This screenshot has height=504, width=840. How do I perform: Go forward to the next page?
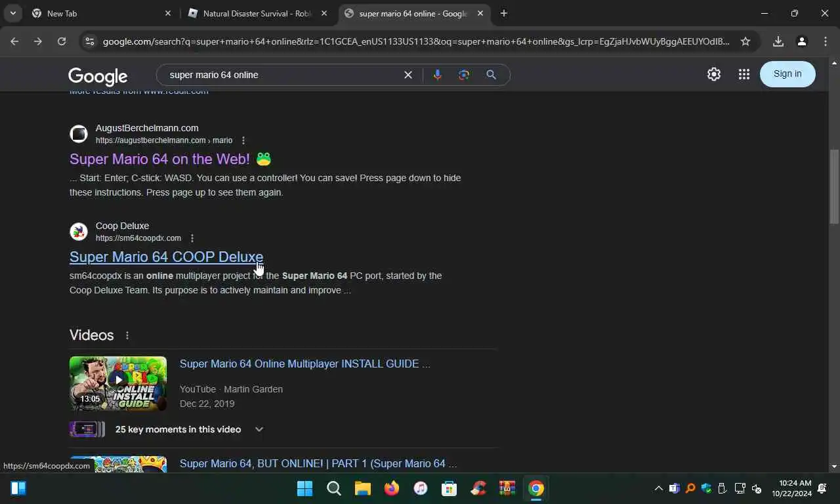pos(38,41)
